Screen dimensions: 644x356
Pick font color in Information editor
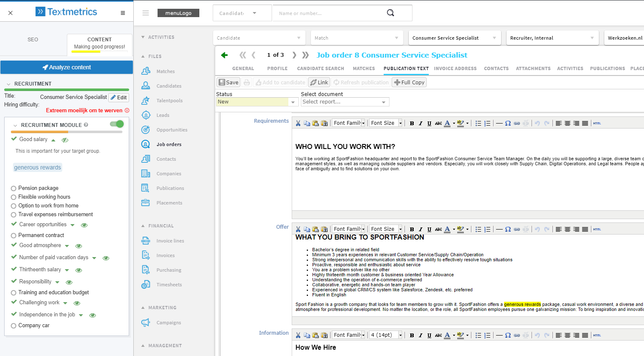click(x=447, y=335)
